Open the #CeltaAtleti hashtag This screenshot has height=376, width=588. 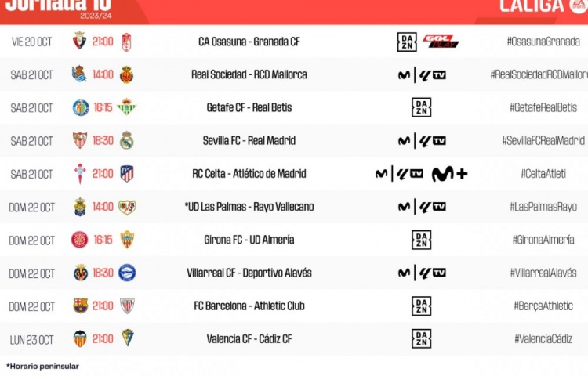point(543,174)
